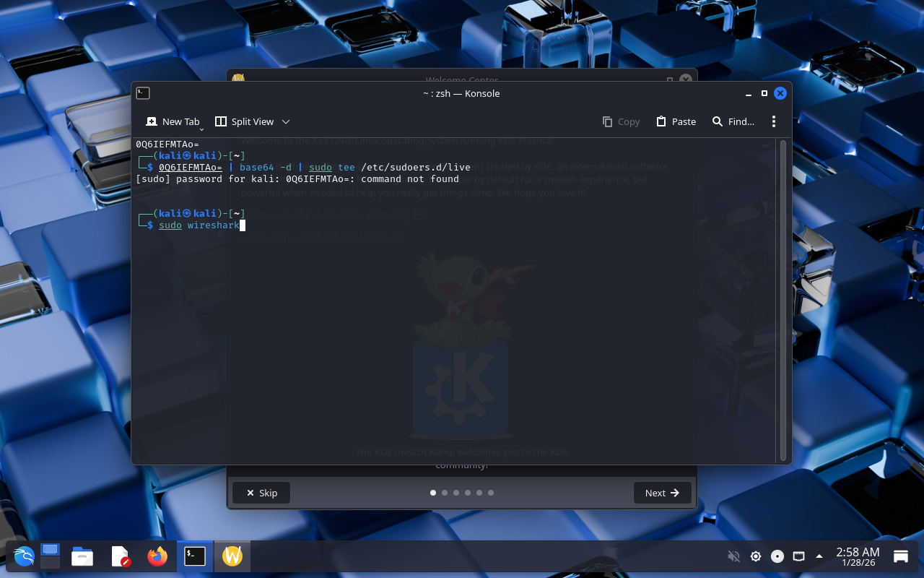Click the Konsole terminal taskbar icon
924x578 pixels.
[195, 556]
